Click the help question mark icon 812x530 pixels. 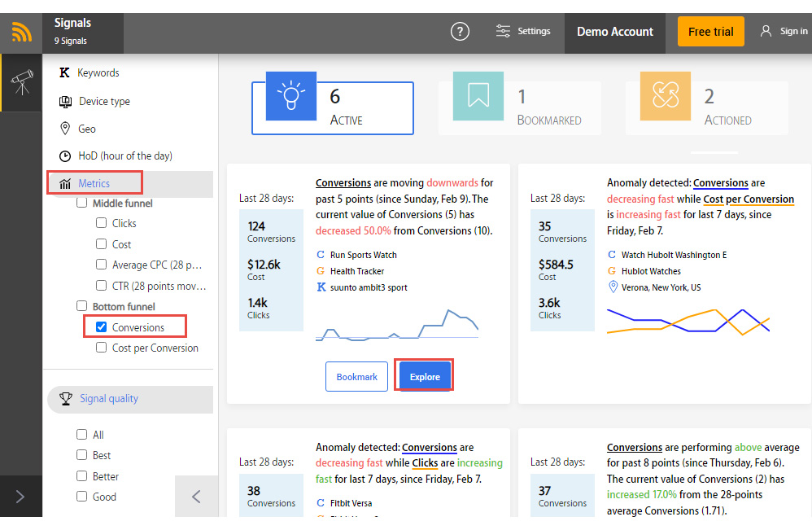[x=460, y=32]
